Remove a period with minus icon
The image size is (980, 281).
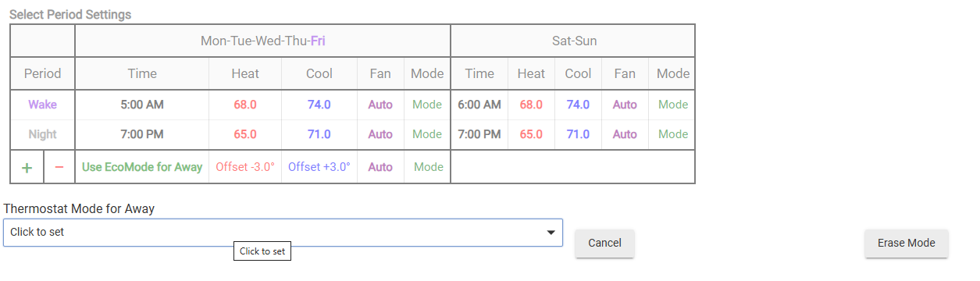pyautogui.click(x=59, y=167)
